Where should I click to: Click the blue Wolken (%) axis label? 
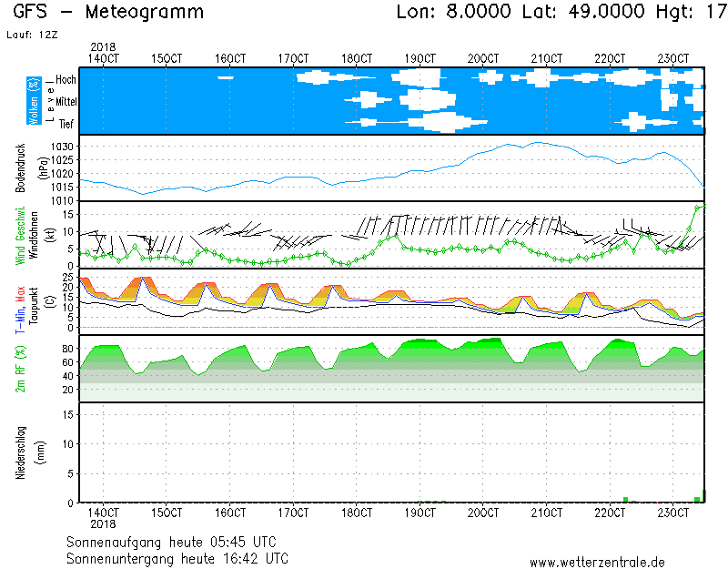[34, 100]
